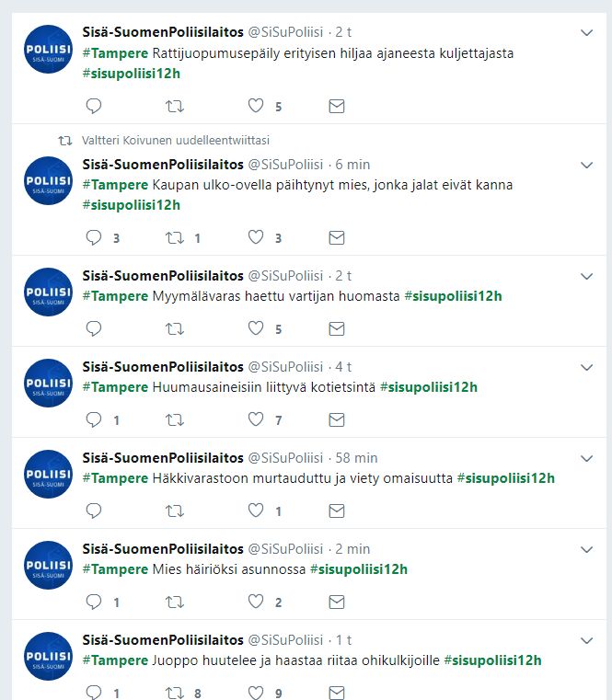
Task: Like the Kaupan ulko-ovella päihtynyt mies tweet
Action: [256, 237]
